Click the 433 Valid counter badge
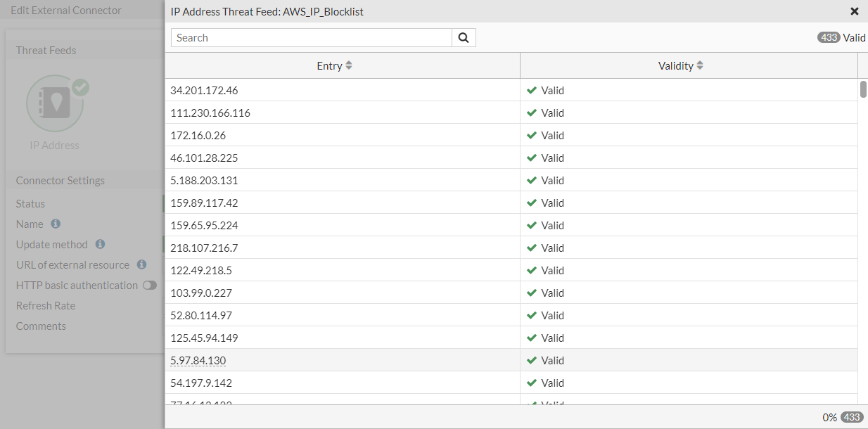The width and height of the screenshot is (868, 429). click(x=828, y=37)
